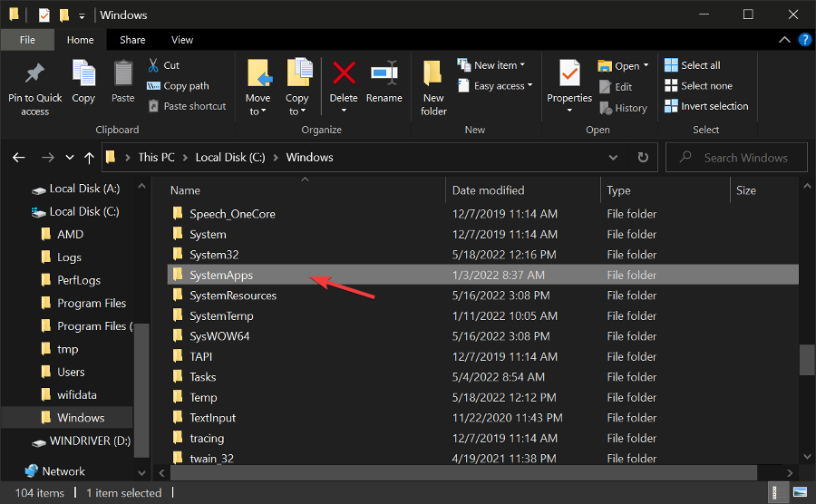Select PerfLogs in the navigation pane
The width and height of the screenshot is (816, 504).
pyautogui.click(x=72, y=280)
